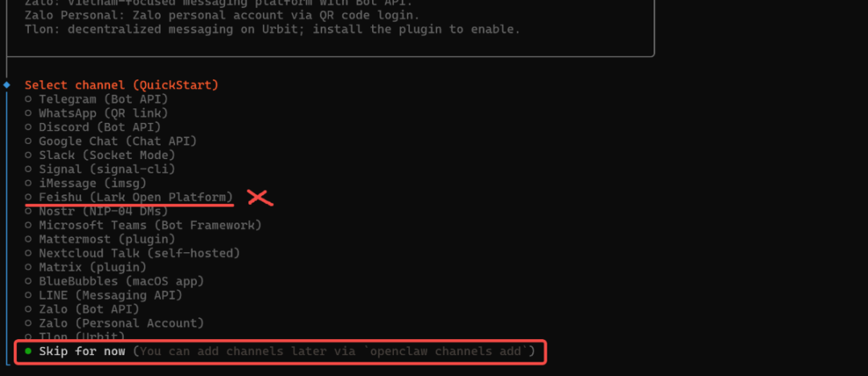Image resolution: width=868 pixels, height=376 pixels.
Task: Choose Signal (signal-cli) option
Action: (x=100, y=169)
